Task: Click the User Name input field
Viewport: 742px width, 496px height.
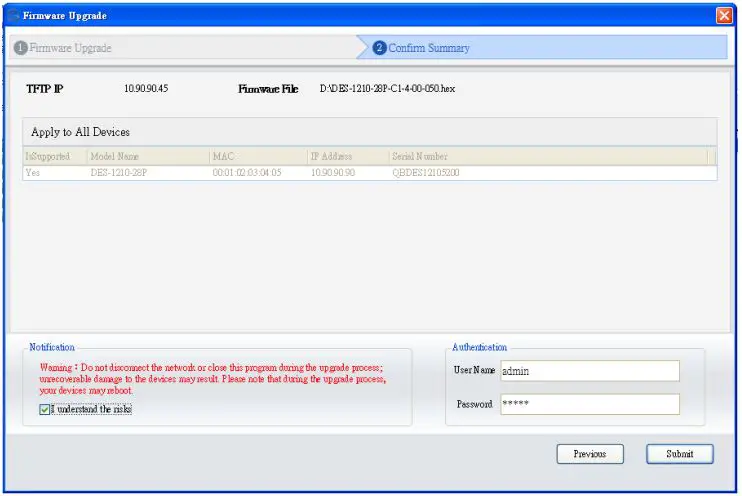Action: 590,371
